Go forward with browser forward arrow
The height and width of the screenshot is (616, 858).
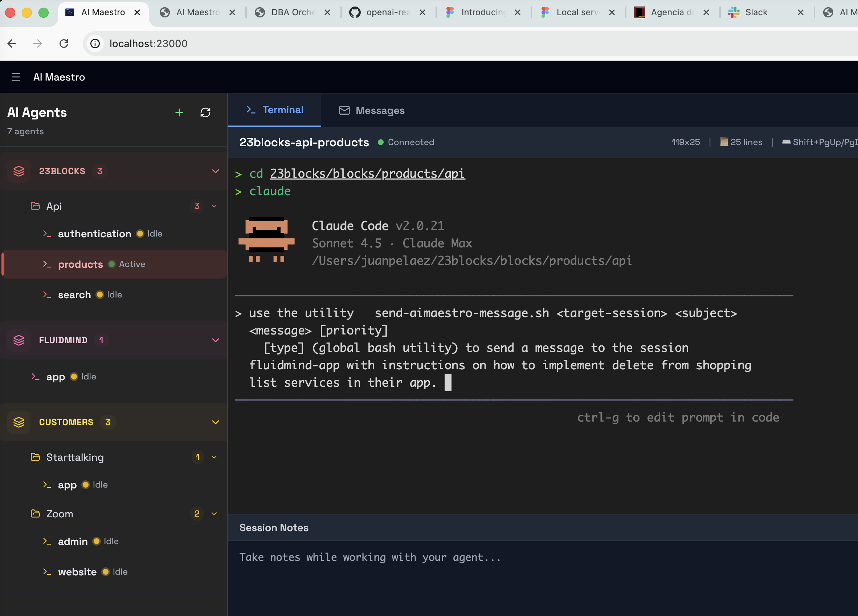coord(37,44)
